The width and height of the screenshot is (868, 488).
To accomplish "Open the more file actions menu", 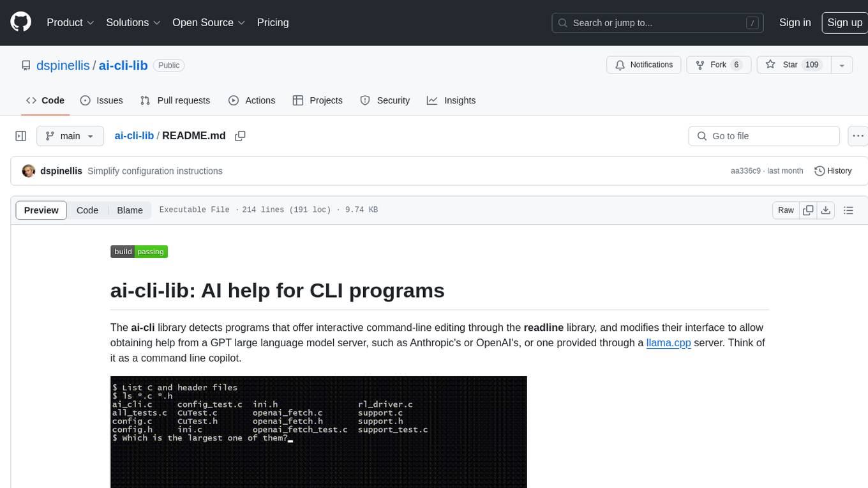I will pos(858,136).
